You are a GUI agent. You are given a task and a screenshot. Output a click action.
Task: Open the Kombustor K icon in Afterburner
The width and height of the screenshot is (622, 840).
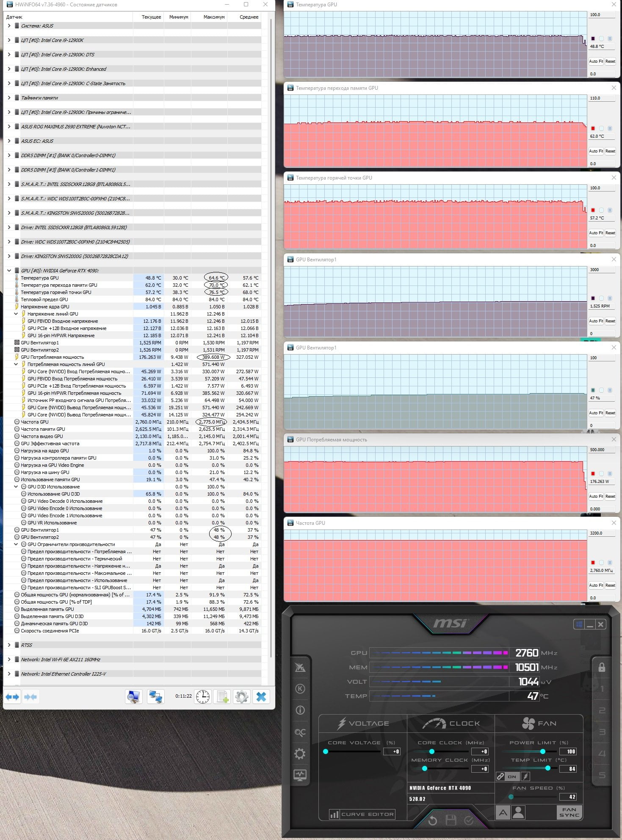(x=300, y=689)
